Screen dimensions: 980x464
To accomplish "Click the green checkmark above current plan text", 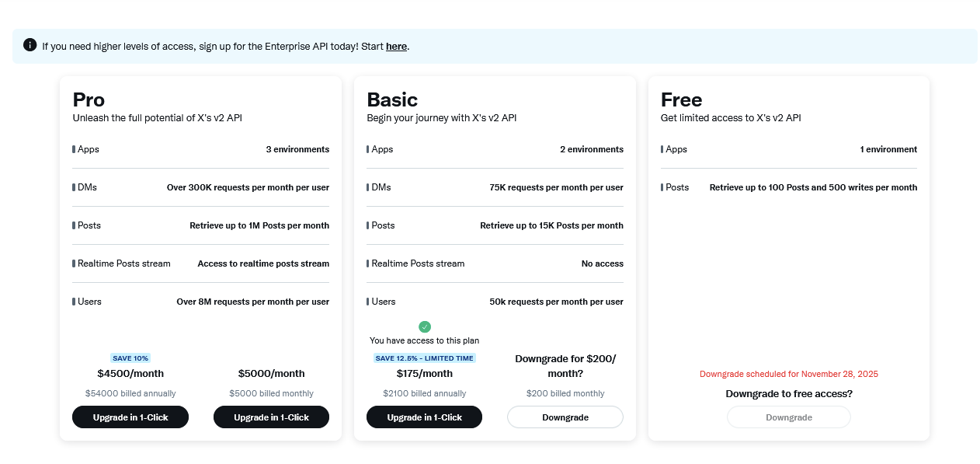I will [x=425, y=326].
